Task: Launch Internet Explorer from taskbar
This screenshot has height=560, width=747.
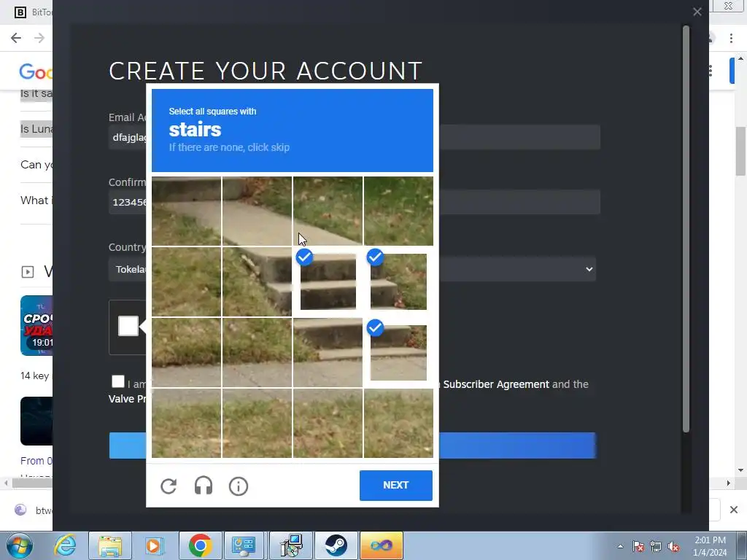Action: (x=65, y=545)
